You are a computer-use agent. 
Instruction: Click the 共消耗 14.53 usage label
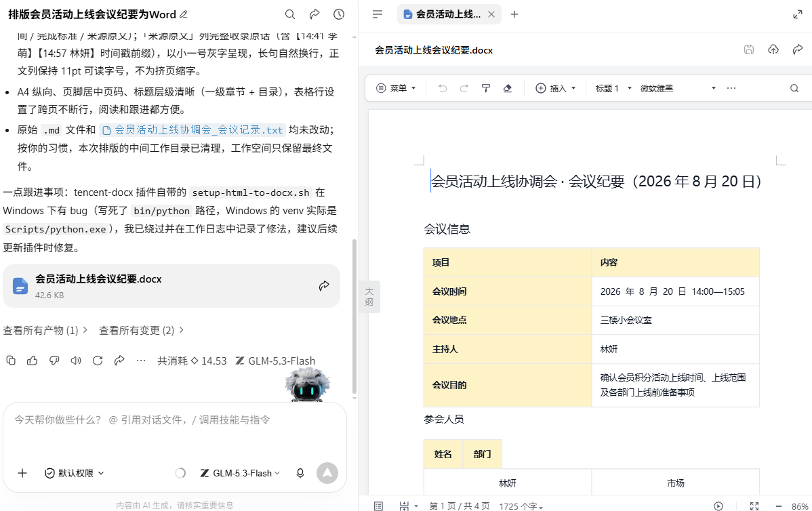pyautogui.click(x=192, y=361)
